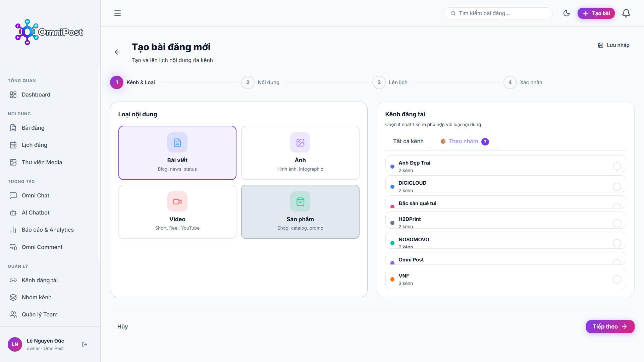Focus the Tìm kiếm bài đăng search field
The width and height of the screenshot is (644, 362).
coord(498,13)
